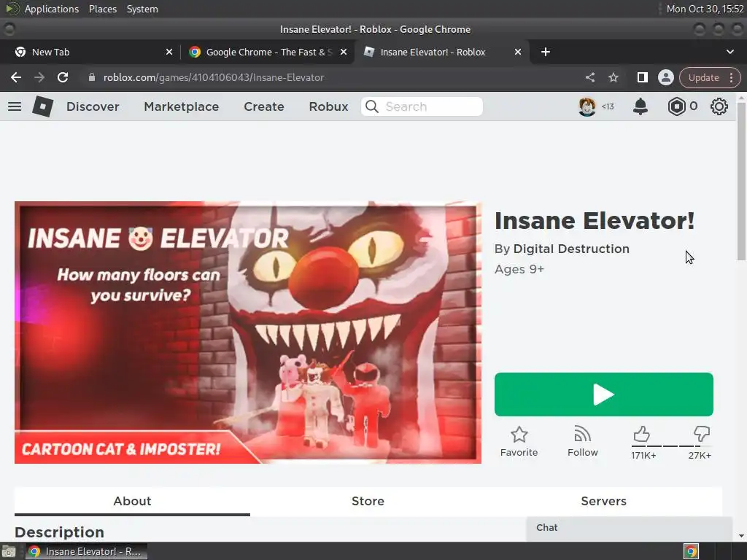This screenshot has width=747, height=560.
Task: Open Digital Destruction creator page
Action: (571, 249)
